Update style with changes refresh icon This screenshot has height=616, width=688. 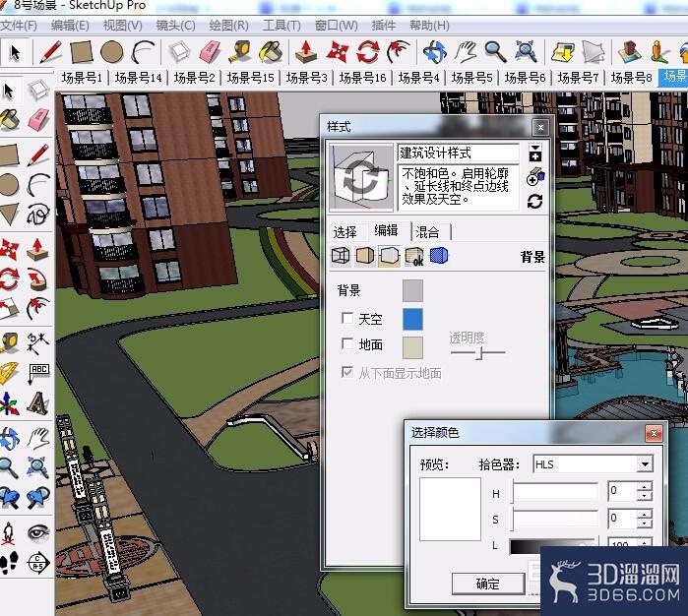click(534, 202)
